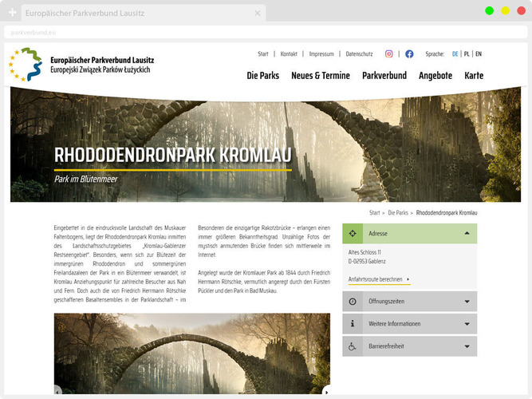Switch language to EN
Screen dimensions: 532x399
479,54
